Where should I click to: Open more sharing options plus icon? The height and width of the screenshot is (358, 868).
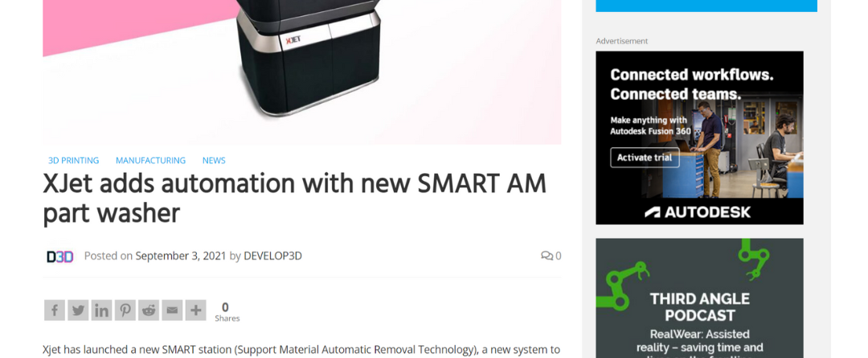[195, 311]
